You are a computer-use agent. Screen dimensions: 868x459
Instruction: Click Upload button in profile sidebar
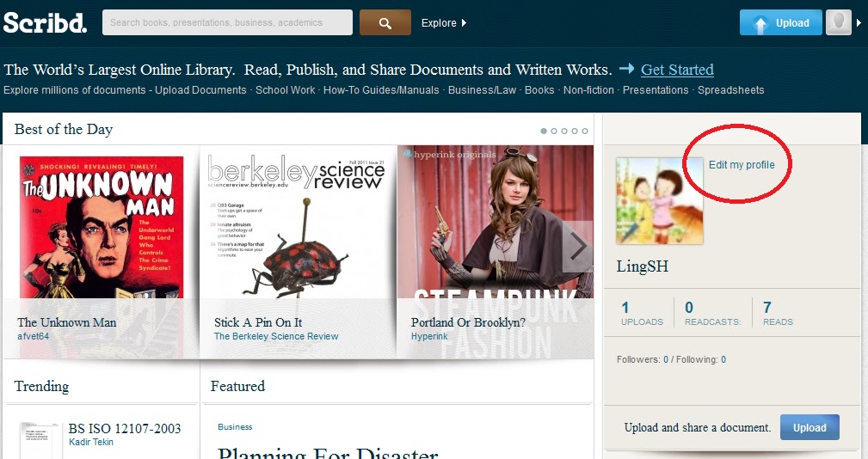coord(810,427)
